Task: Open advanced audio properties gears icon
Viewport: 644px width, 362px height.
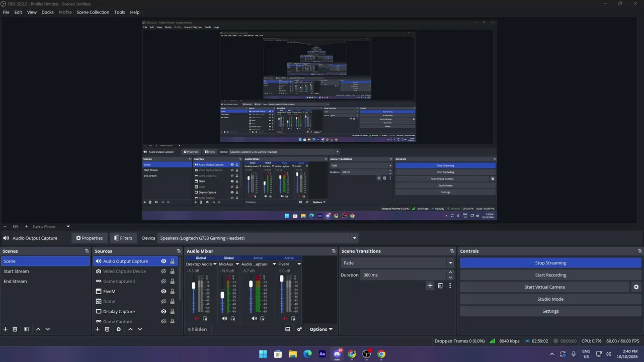Action: click(299, 329)
